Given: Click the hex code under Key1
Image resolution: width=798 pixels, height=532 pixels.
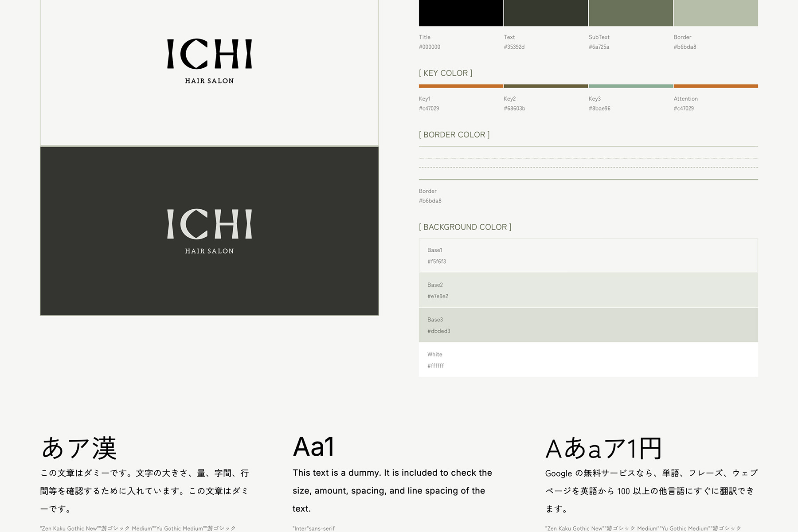Looking at the screenshot, I should point(429,109).
